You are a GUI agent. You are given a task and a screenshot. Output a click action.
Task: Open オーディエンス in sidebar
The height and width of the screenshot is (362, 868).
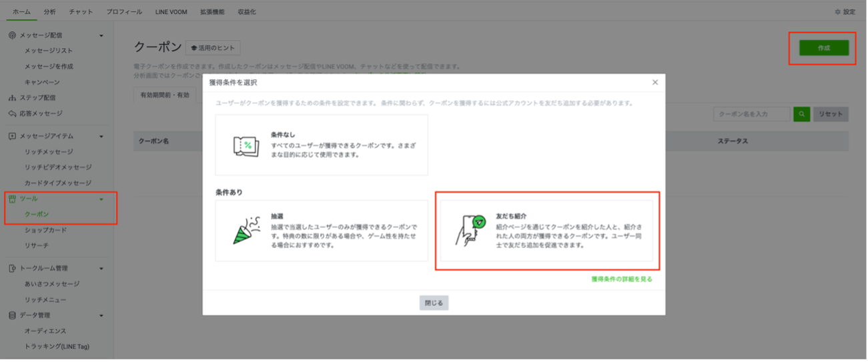tap(45, 331)
